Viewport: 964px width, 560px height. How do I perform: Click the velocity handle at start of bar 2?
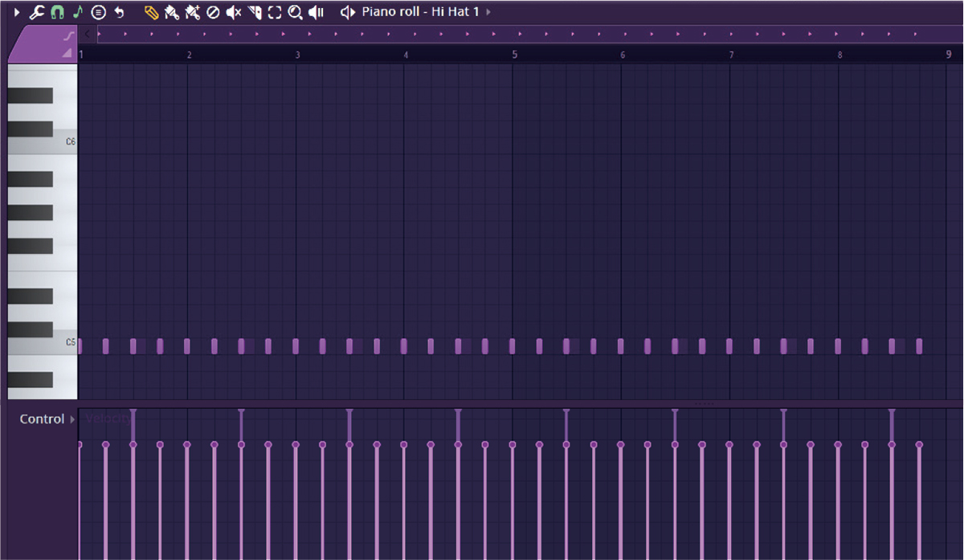tap(187, 444)
